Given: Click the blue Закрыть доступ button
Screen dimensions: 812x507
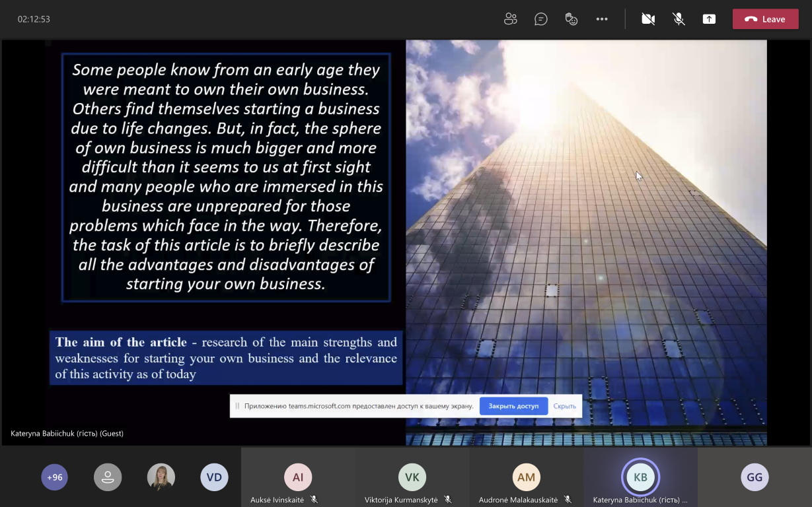Looking at the screenshot, I should pos(513,406).
